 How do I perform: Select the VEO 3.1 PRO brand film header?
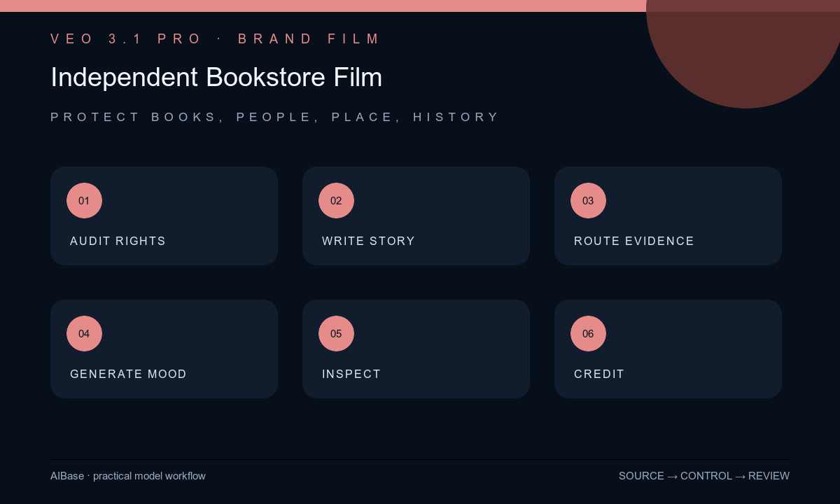215,38
